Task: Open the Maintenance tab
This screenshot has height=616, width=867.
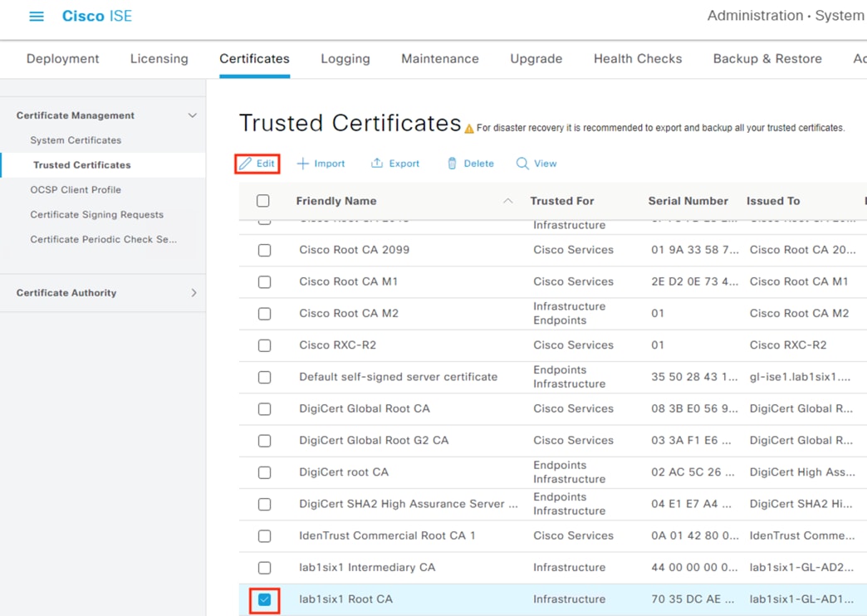Action: click(440, 59)
